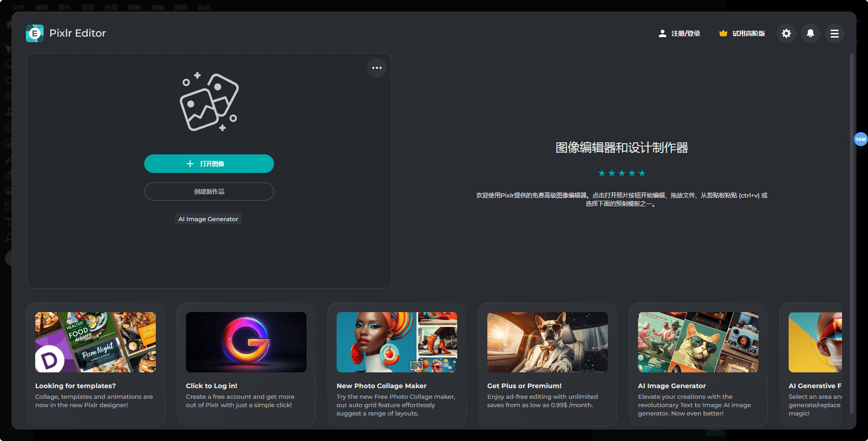
Task: Open the AI Image Generator link
Action: pos(208,219)
